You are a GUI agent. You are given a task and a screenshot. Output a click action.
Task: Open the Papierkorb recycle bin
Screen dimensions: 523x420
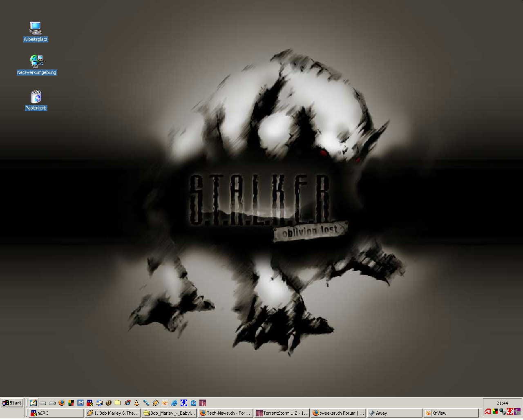point(36,97)
